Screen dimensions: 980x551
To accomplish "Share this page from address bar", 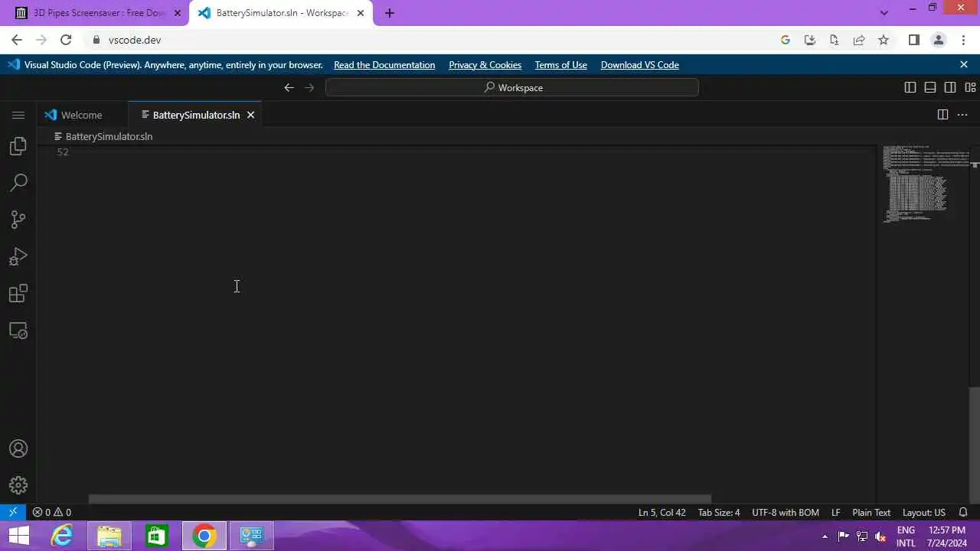I will click(859, 40).
